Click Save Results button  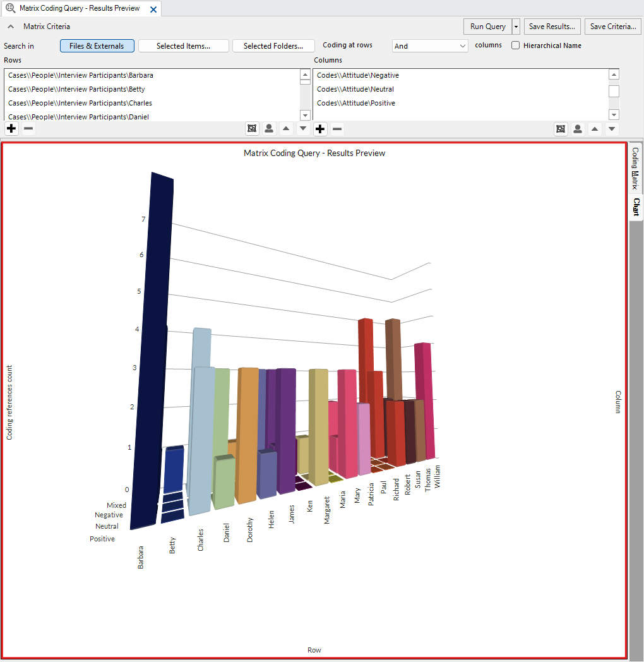[552, 27]
